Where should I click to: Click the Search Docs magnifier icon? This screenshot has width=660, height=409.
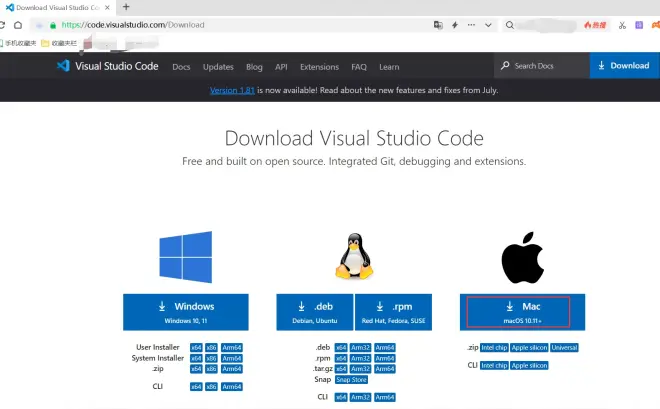coord(505,66)
